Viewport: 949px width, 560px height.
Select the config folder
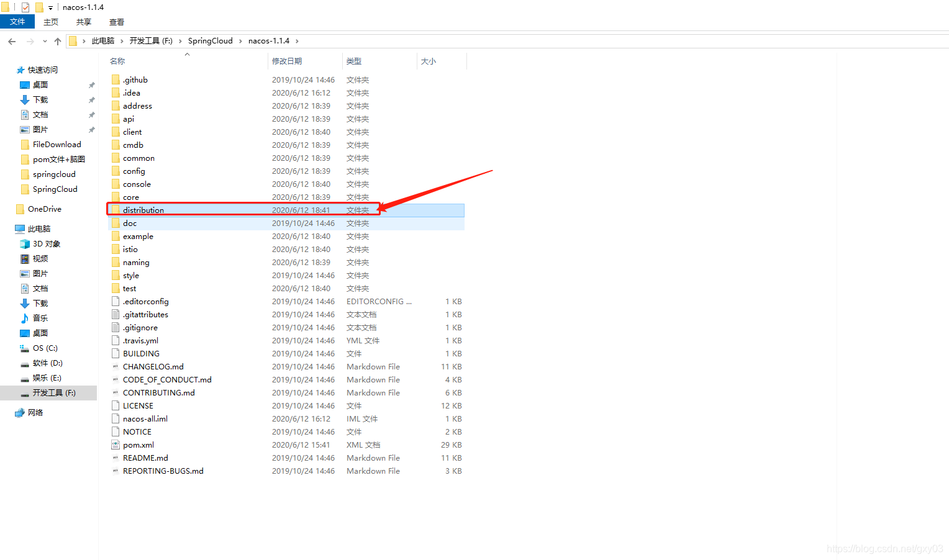coord(134,171)
